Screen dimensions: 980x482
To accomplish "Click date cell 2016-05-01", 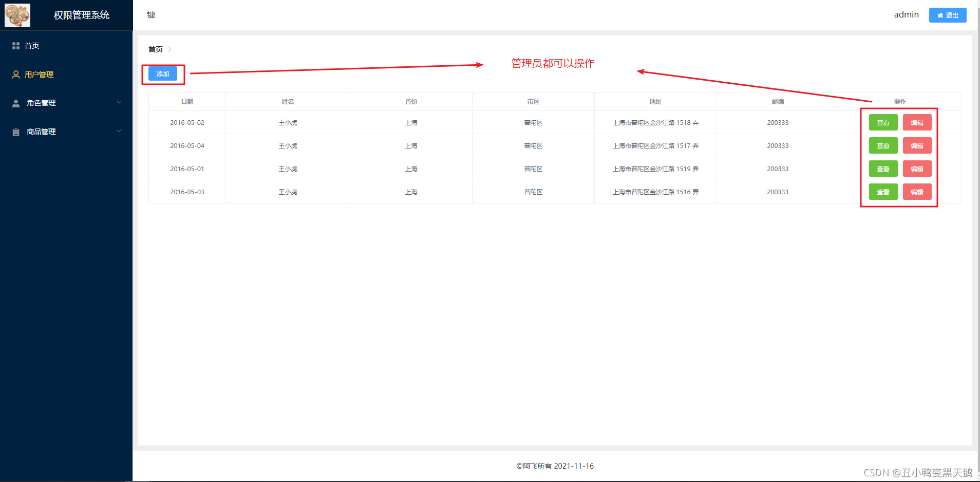I will pos(187,169).
